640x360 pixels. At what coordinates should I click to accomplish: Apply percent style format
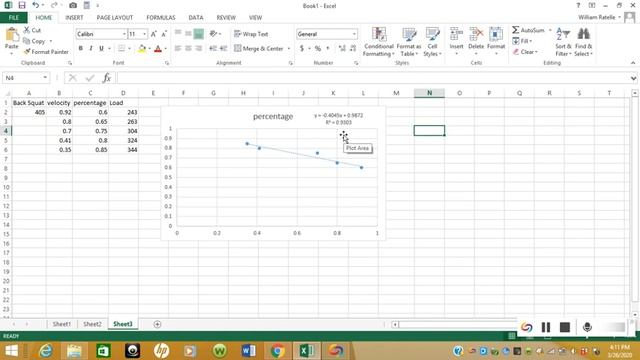318,49
